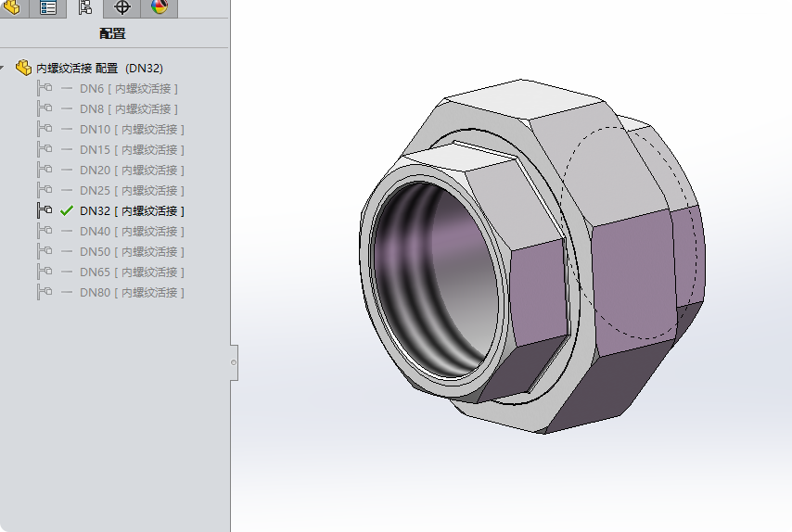
Task: Click the configuration icon beside DN6
Action: (45, 88)
